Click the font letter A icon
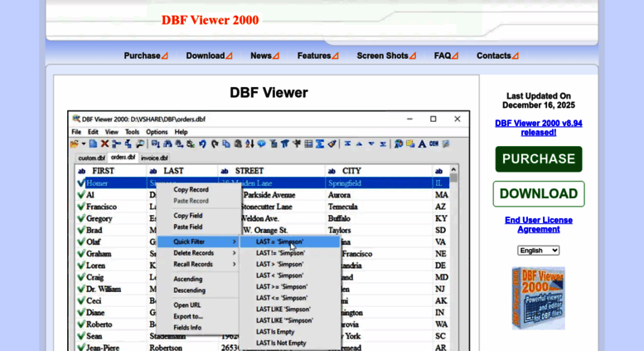This screenshot has width=644, height=351. click(422, 144)
